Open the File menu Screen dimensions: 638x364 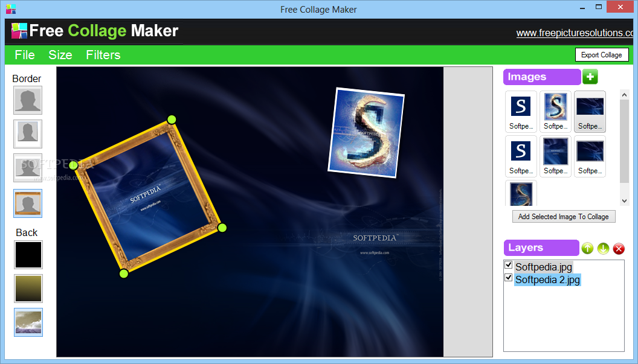point(25,55)
